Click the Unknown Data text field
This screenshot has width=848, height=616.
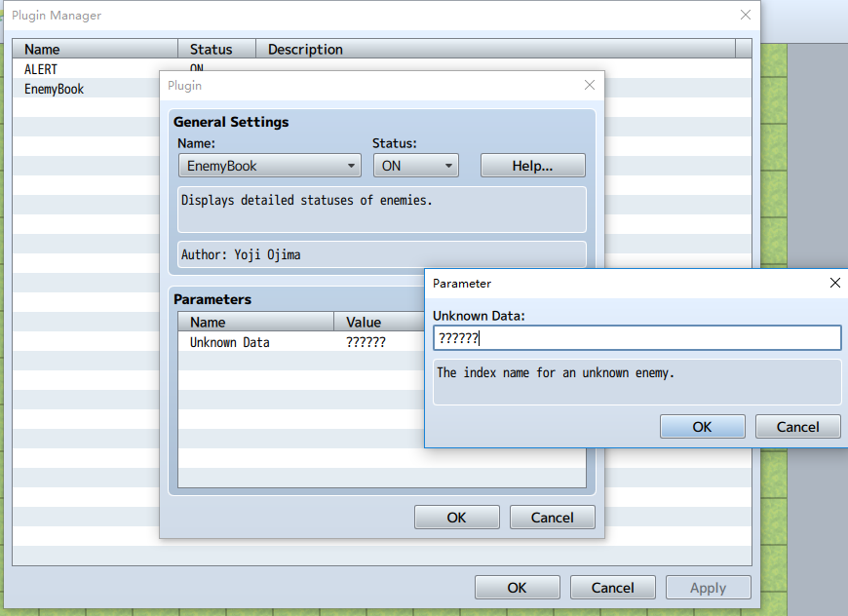636,338
